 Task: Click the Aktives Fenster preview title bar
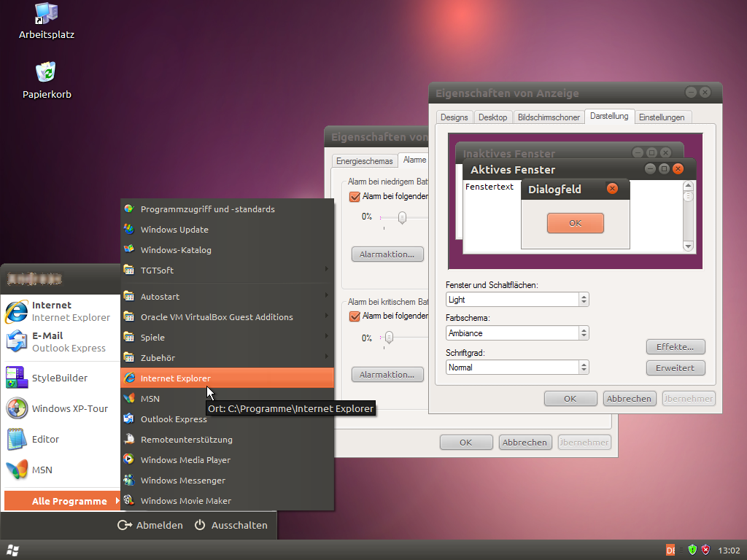click(x=579, y=169)
